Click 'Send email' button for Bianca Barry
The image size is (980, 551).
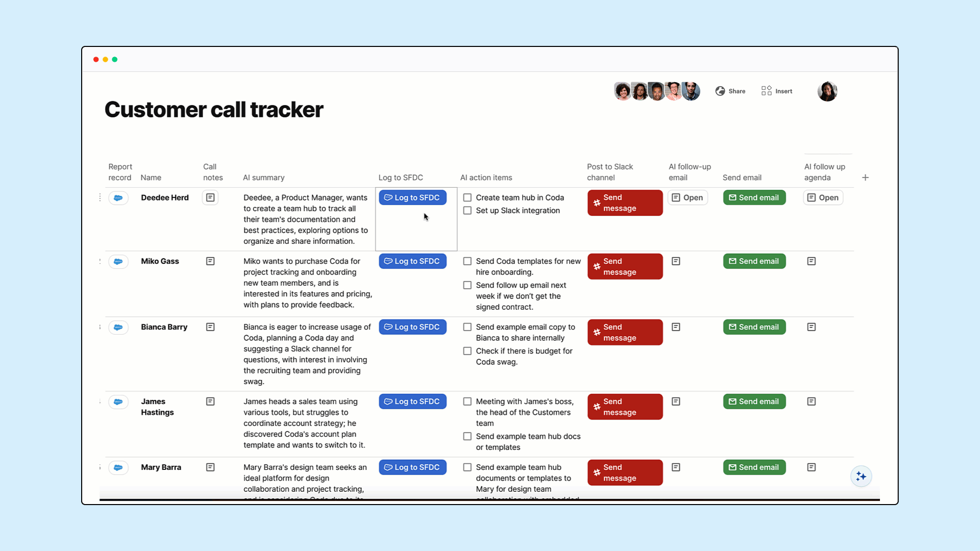[754, 327]
